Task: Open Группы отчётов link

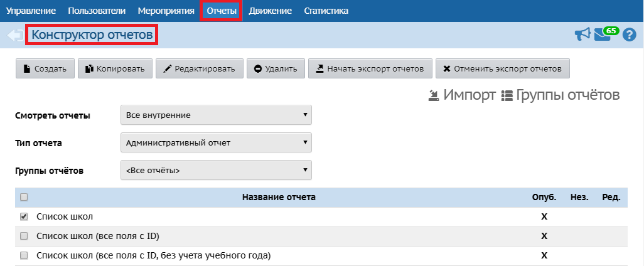Action: point(561,95)
